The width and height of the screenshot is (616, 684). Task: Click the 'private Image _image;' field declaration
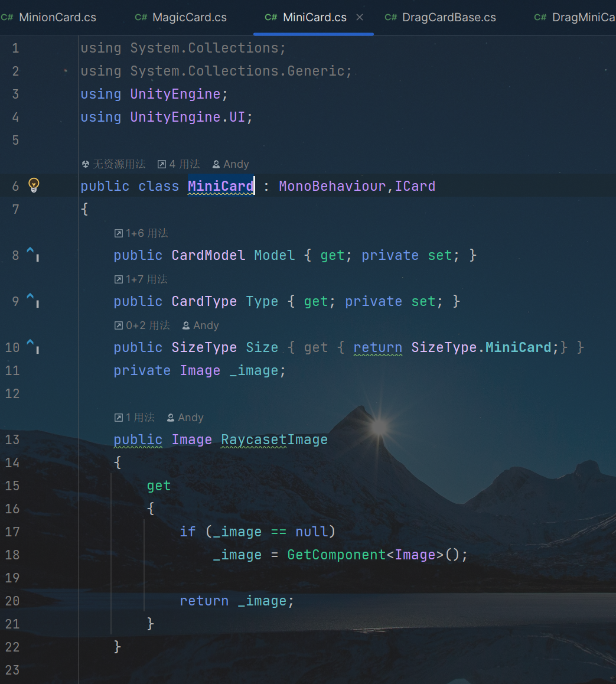[x=200, y=370]
